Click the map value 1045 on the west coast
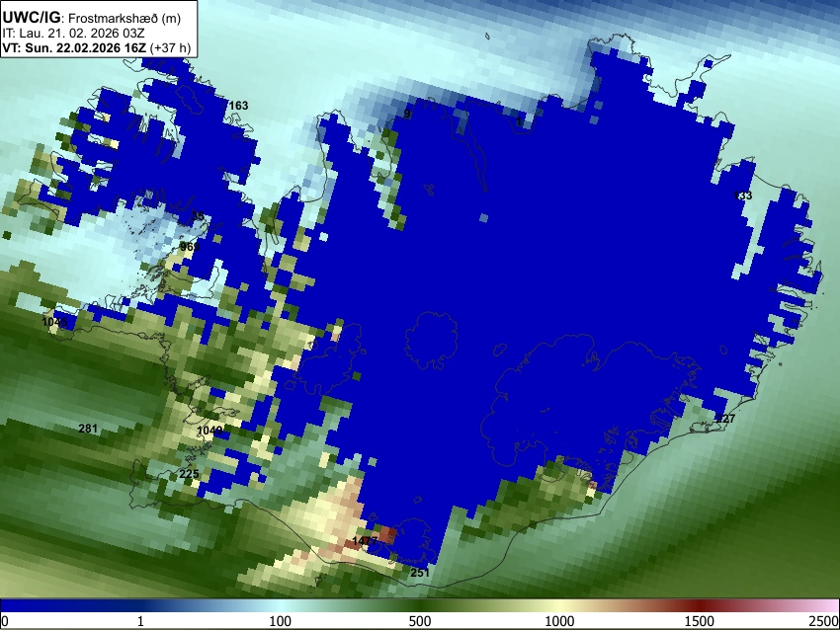Viewport: 840px width, 630px height. 54,322
